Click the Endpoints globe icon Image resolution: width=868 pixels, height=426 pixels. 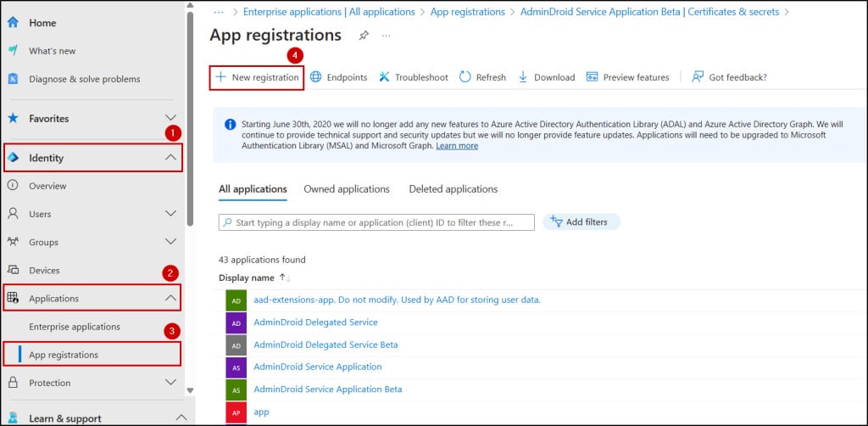[x=315, y=77]
